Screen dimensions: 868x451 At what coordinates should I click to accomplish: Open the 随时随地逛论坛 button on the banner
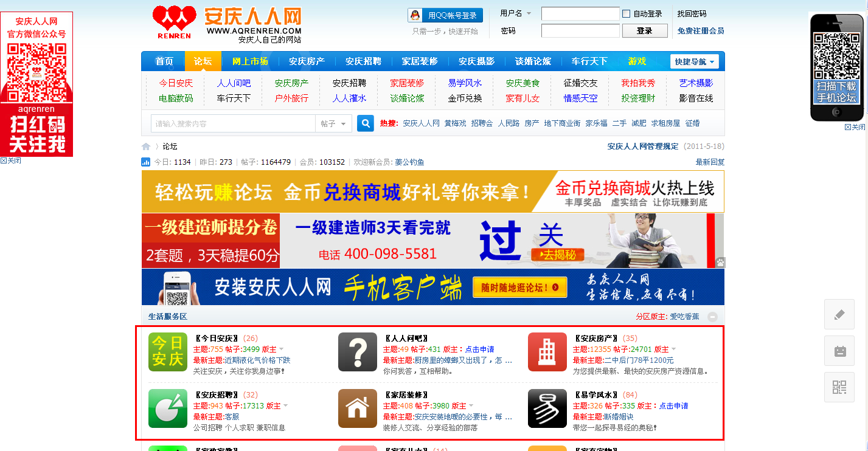[519, 287]
